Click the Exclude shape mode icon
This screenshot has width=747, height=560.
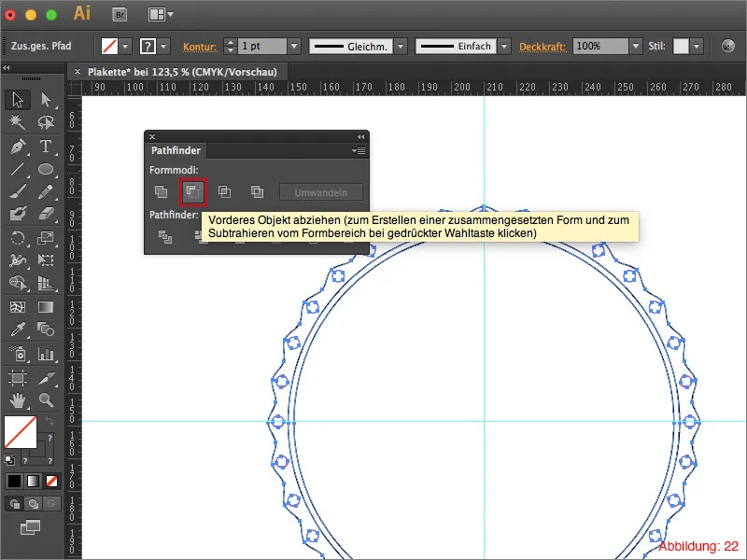[257, 192]
